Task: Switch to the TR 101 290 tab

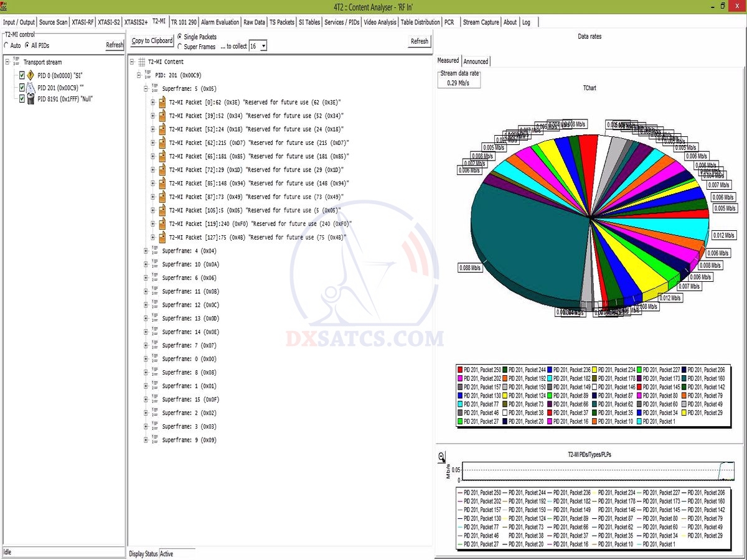Action: coord(184,22)
